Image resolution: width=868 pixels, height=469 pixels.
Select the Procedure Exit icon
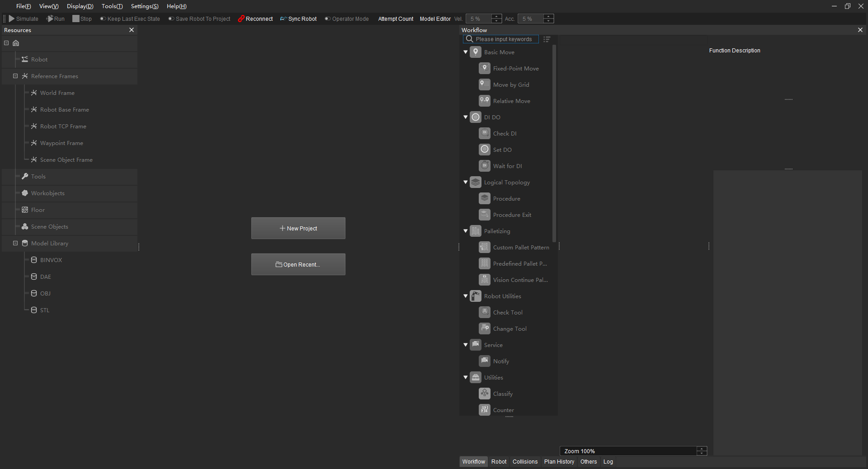click(485, 215)
